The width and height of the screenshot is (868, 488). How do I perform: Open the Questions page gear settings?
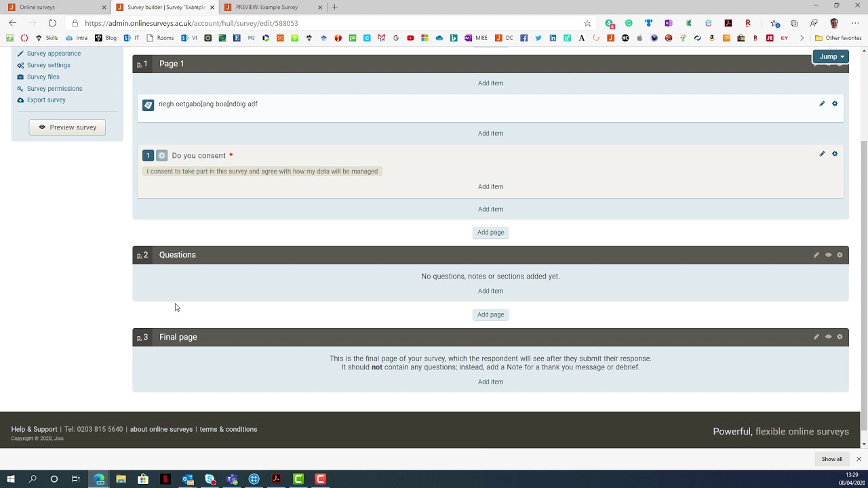pos(840,255)
